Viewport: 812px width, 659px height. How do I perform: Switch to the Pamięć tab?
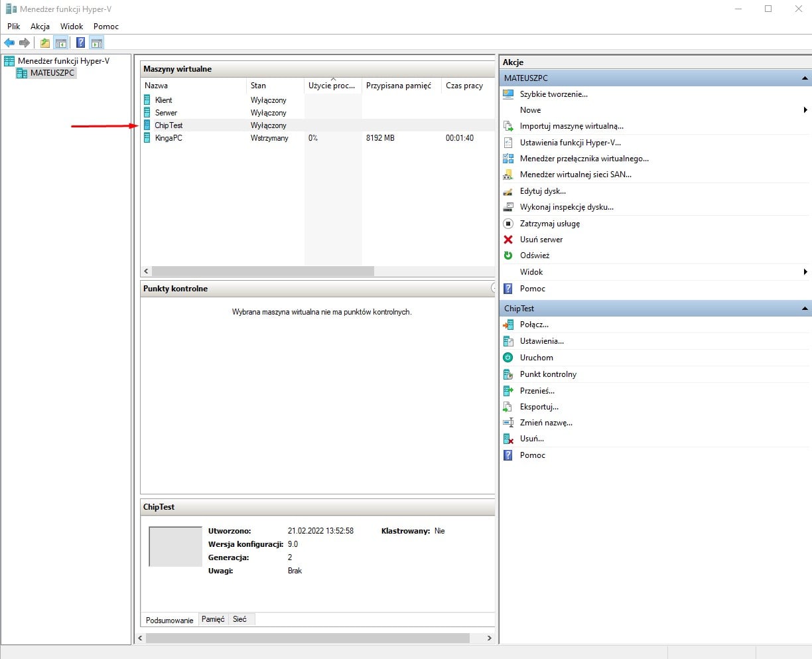(213, 619)
